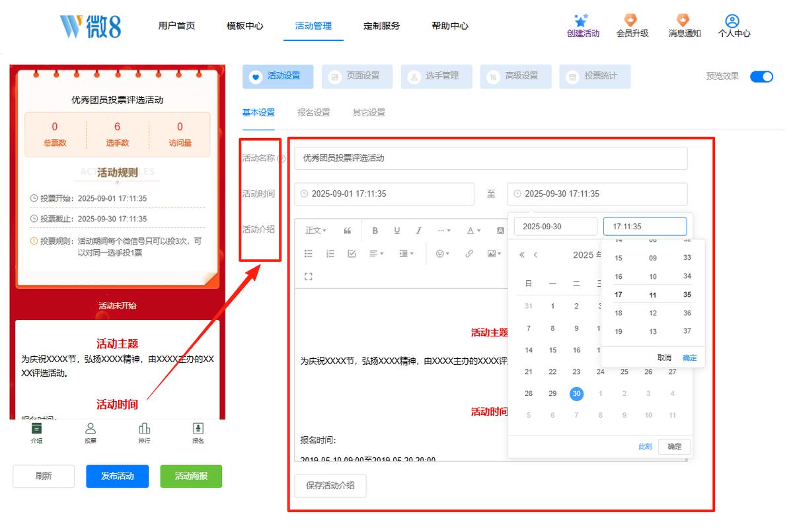Insert a bulleted list
793x532 pixels.
pyautogui.click(x=309, y=254)
